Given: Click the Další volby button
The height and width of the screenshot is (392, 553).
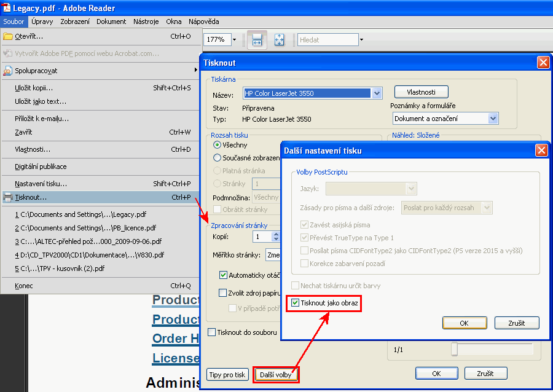Looking at the screenshot, I should [x=276, y=375].
